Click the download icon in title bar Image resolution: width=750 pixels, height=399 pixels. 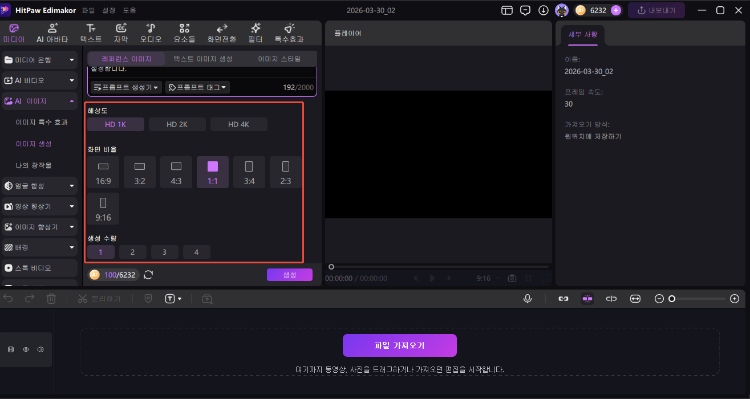pyautogui.click(x=543, y=10)
